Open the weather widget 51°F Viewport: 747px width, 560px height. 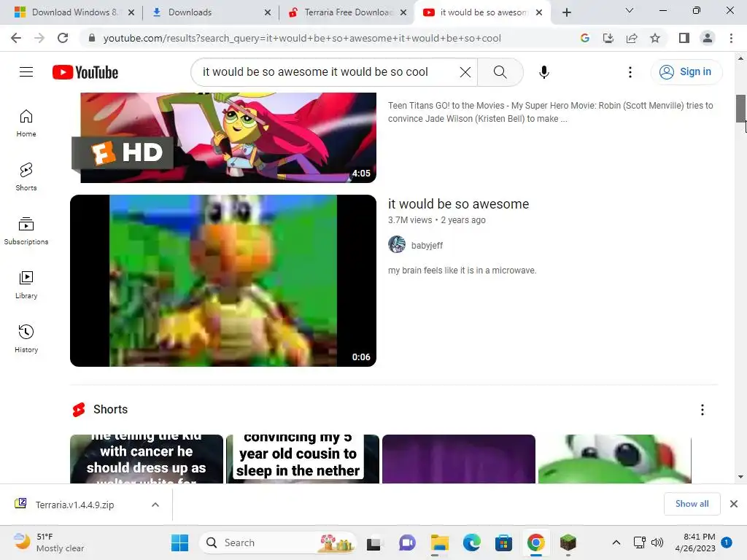click(x=49, y=542)
